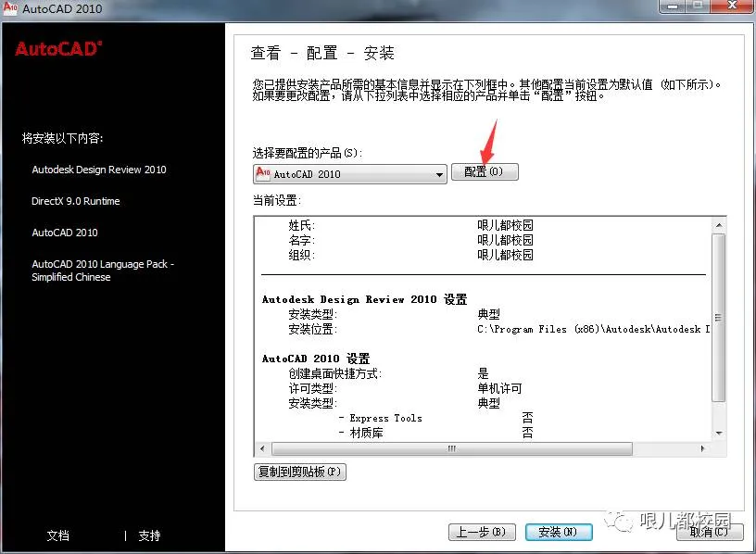Click the settings list scroll-down arrow

(x=718, y=433)
